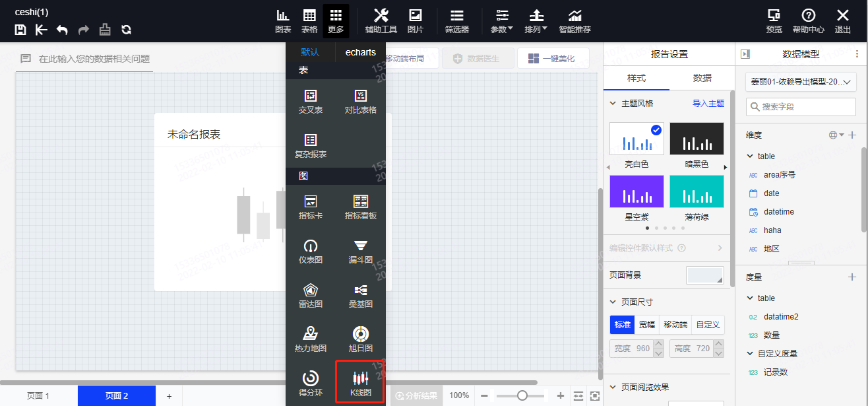Choose the 移动端 page size option
Viewport: 868px width, 406px height.
coord(675,325)
